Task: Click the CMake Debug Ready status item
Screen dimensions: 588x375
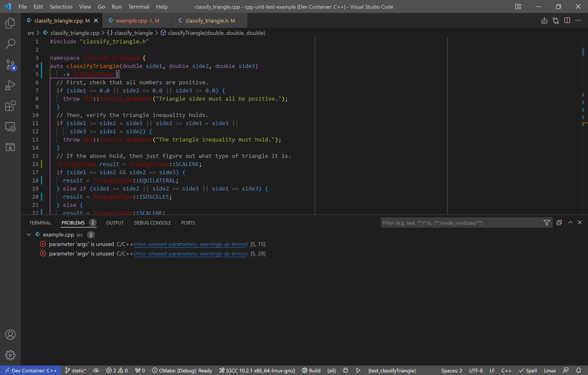Action: coord(182,370)
